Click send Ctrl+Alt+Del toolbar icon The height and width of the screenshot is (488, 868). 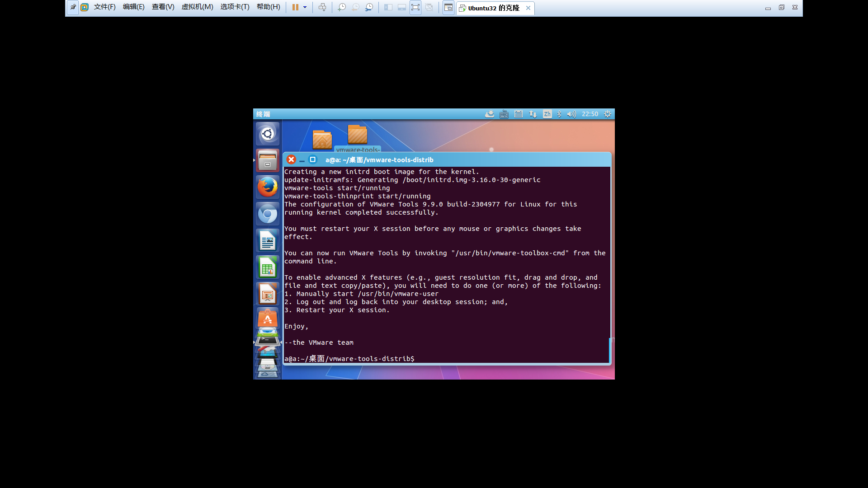point(322,7)
